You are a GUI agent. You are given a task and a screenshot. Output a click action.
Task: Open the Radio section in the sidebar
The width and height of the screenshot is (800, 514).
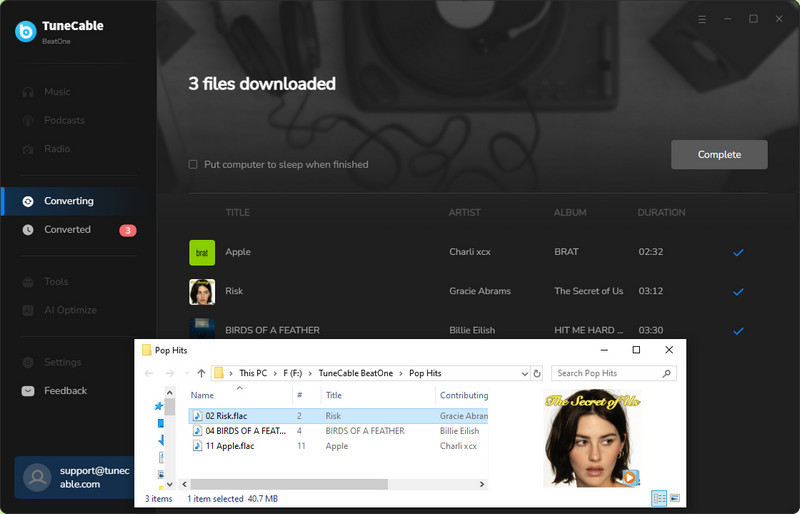(57, 149)
